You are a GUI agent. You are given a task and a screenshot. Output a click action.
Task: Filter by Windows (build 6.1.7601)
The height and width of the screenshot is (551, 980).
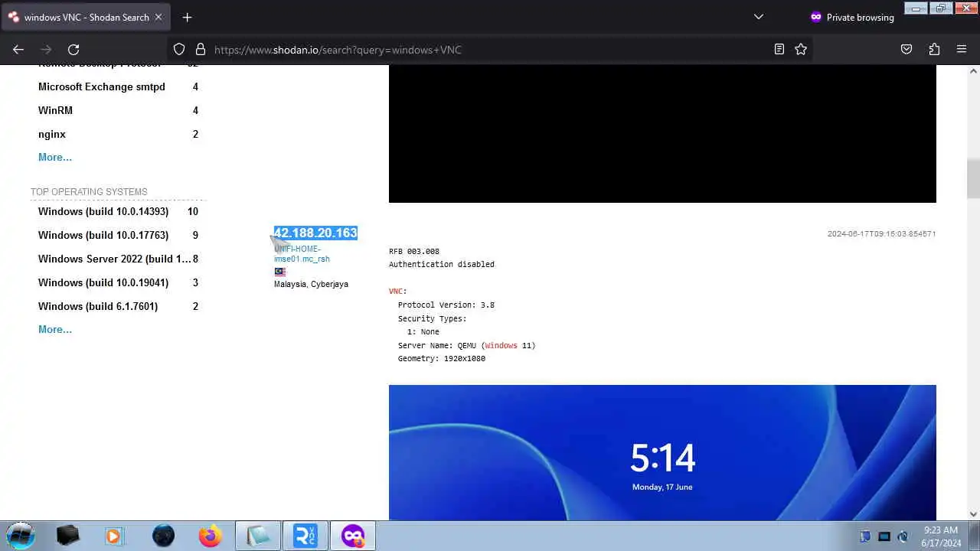pyautogui.click(x=98, y=306)
